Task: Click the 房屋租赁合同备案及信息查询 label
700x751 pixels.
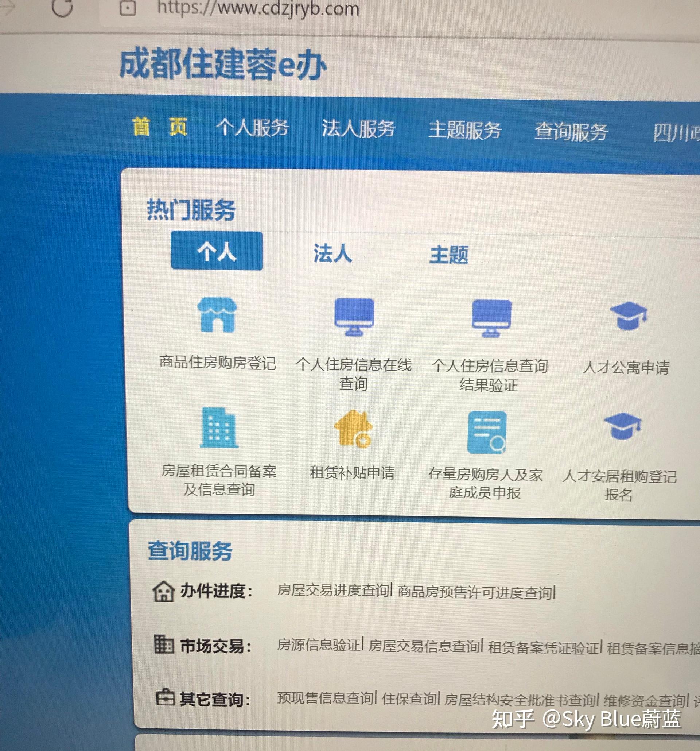Action: point(219,480)
